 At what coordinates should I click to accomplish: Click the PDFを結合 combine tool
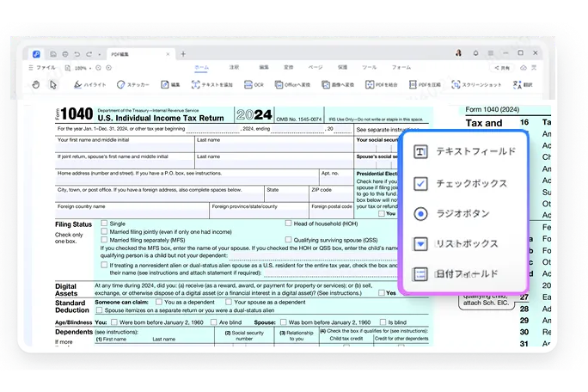tap(382, 84)
